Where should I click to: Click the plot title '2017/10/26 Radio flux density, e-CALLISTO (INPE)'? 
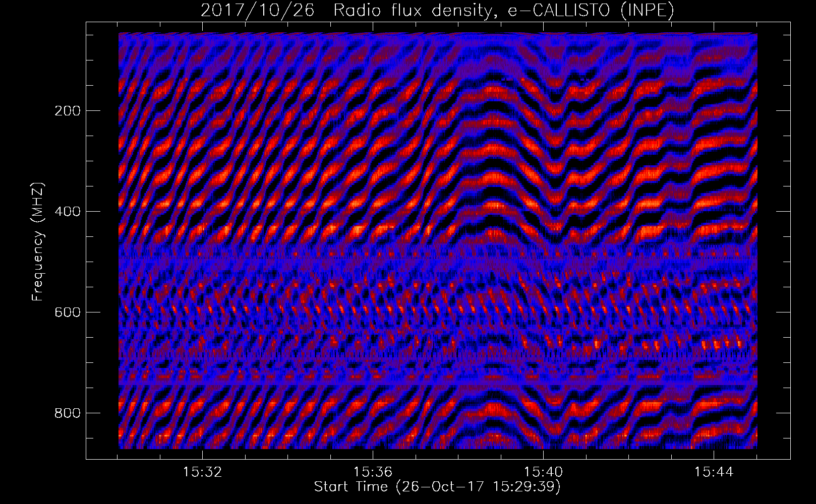[x=437, y=11]
